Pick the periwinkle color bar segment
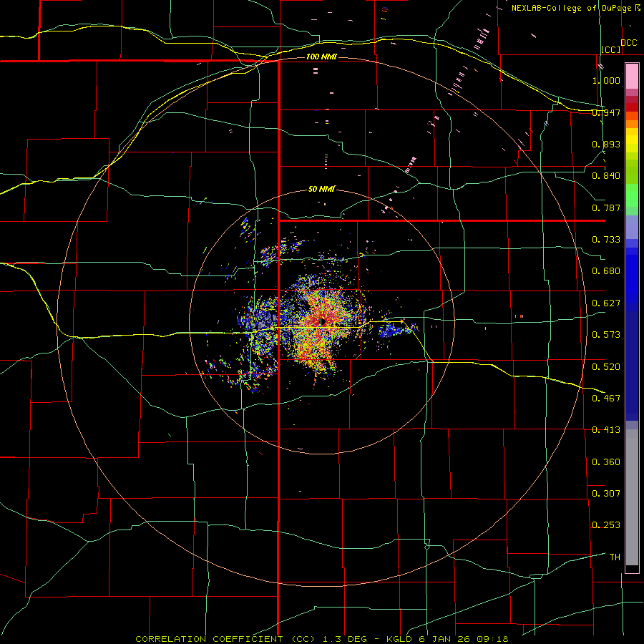This screenshot has height=644, width=644. tap(632, 227)
